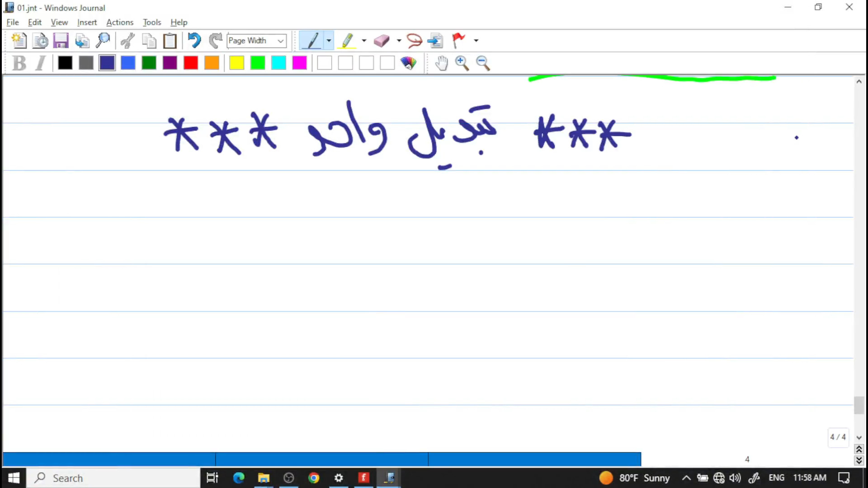Undo the last pen stroke

coord(194,41)
